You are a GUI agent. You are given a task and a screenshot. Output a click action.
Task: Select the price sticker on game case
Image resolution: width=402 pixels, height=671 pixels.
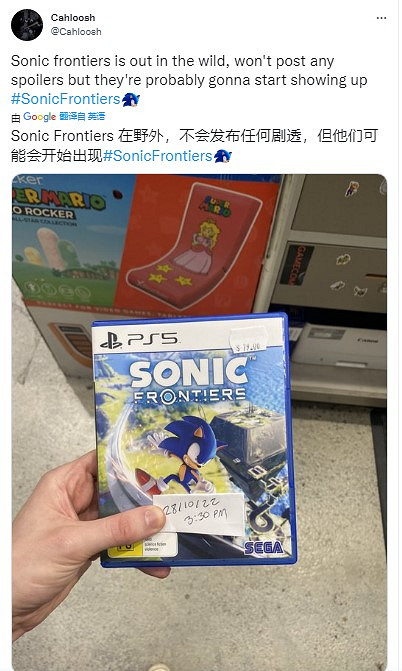(249, 340)
